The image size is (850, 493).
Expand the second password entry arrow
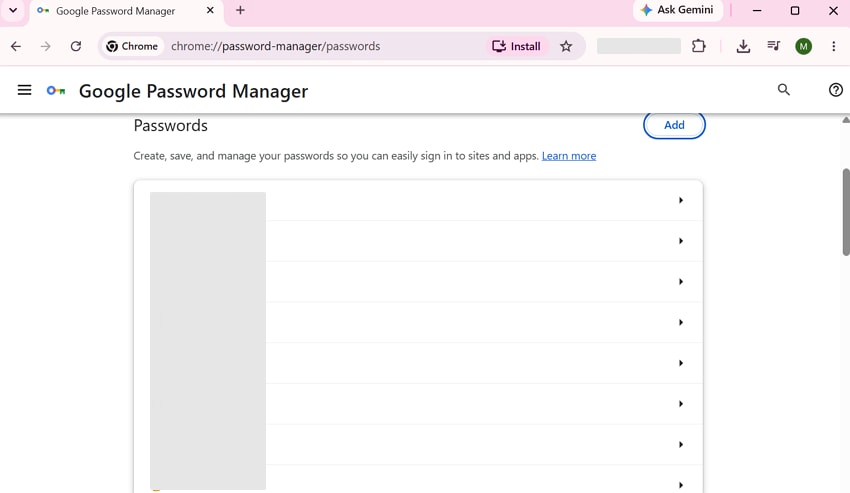pos(681,241)
